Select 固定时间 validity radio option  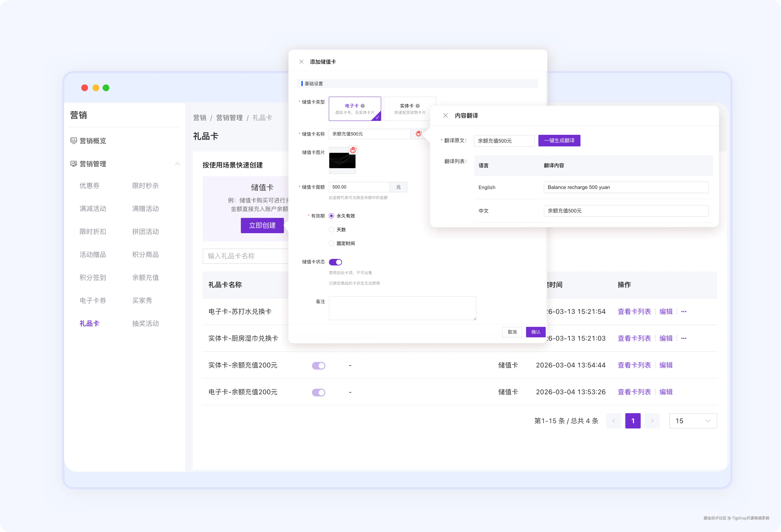[x=331, y=244]
